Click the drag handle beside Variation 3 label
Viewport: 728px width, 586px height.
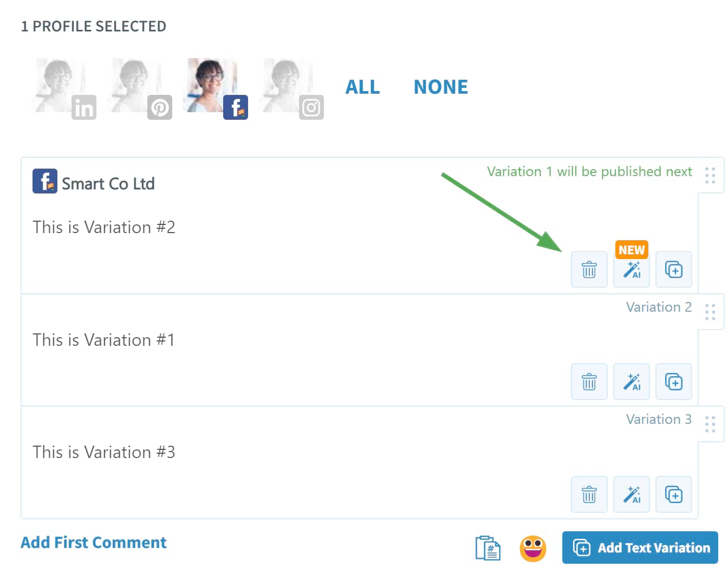pos(710,424)
